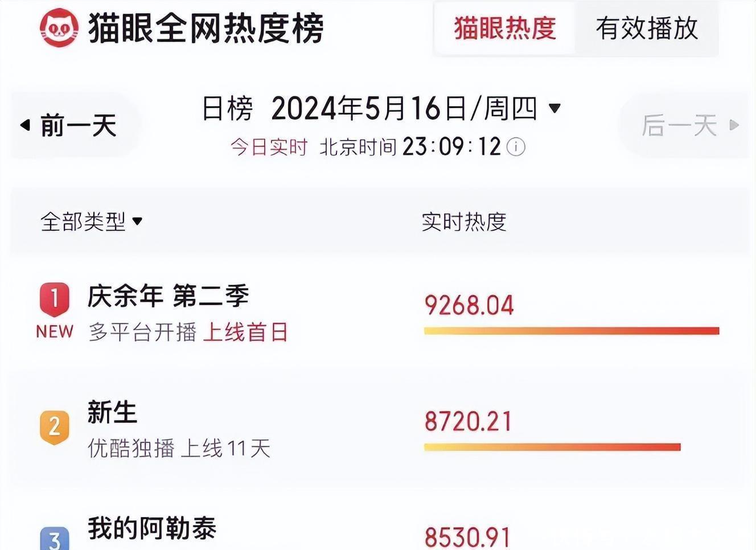Click the blue rank 3 badge
The width and height of the screenshot is (756, 550).
55,539
